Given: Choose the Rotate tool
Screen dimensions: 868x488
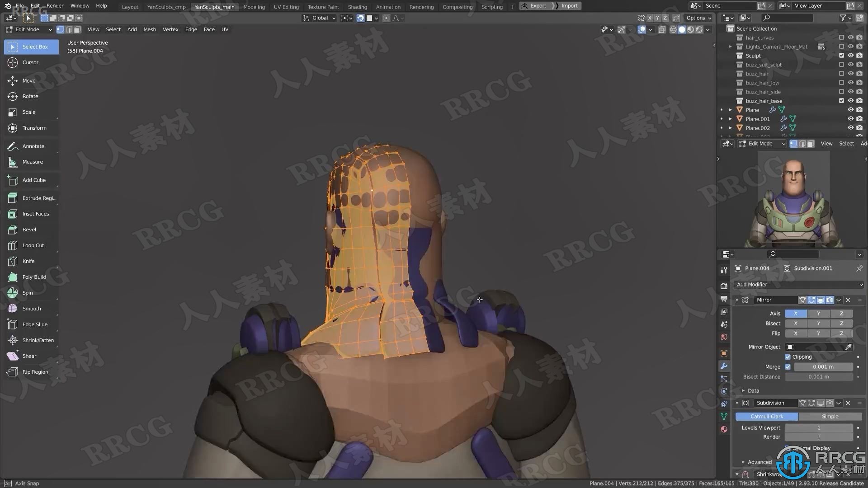Looking at the screenshot, I should [31, 96].
